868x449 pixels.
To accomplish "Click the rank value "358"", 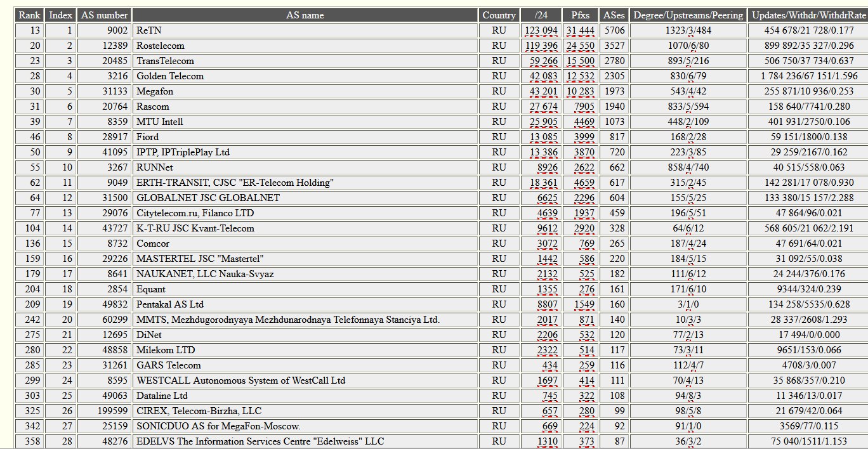I will click(32, 441).
